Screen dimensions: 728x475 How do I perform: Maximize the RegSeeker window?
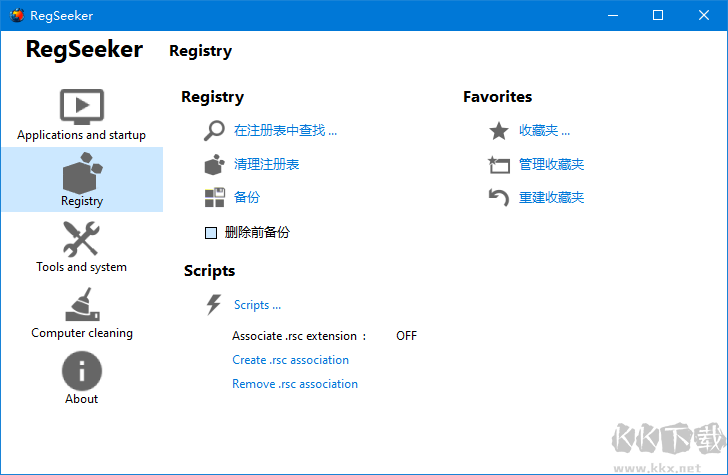(x=658, y=15)
